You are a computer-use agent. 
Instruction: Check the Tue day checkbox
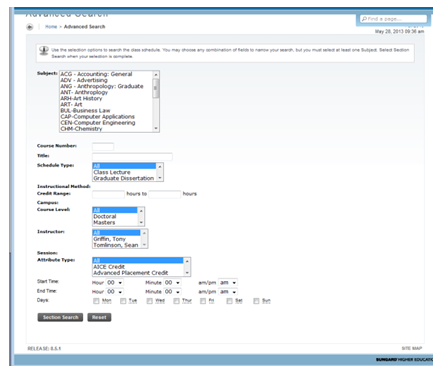(123, 301)
